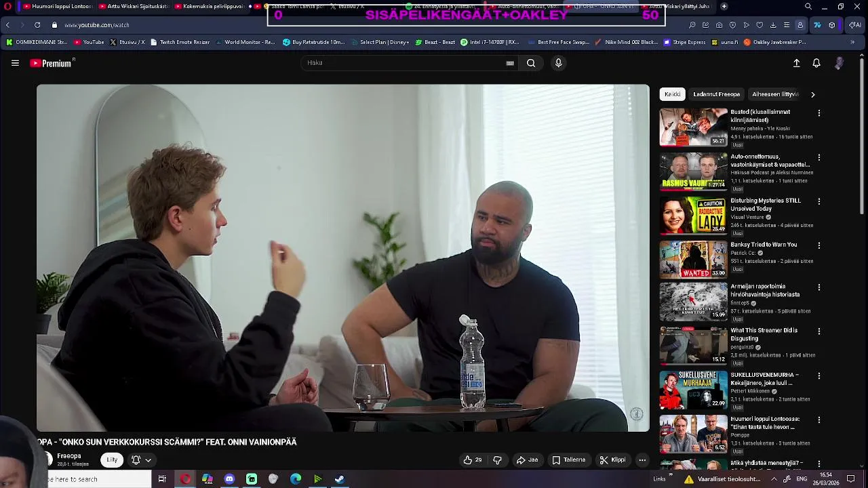Click the Liity join button
868x488 pixels.
point(112,460)
